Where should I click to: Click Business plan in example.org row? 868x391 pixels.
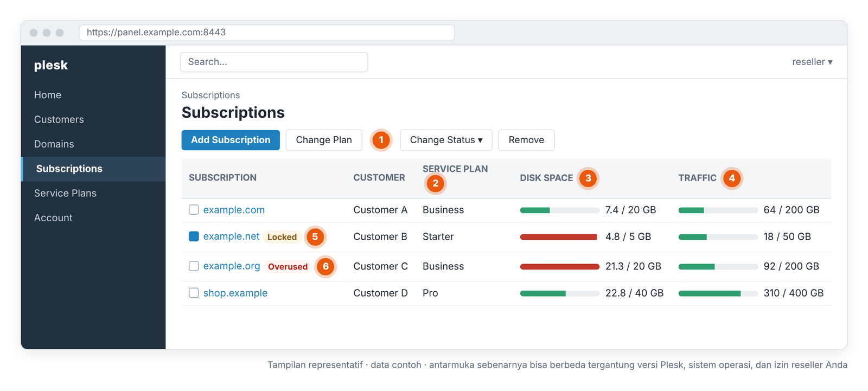coord(443,266)
